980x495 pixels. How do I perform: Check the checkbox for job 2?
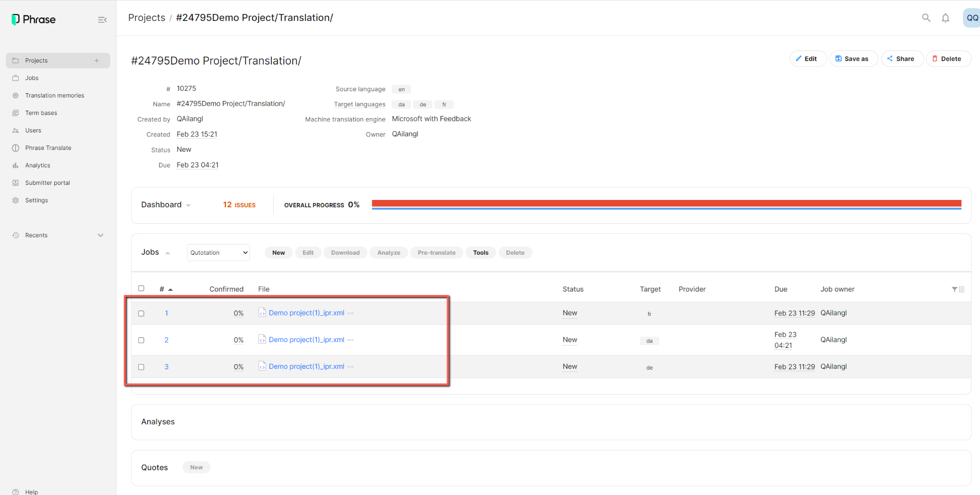(x=141, y=340)
